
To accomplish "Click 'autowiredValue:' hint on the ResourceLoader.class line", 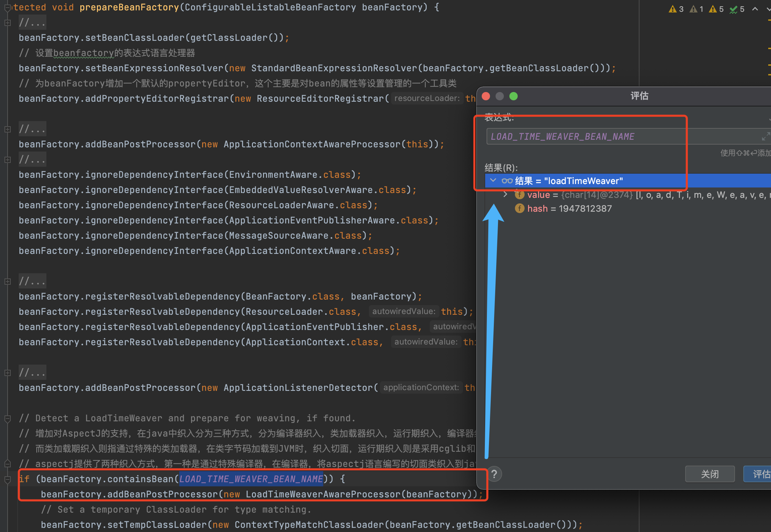I will (403, 311).
